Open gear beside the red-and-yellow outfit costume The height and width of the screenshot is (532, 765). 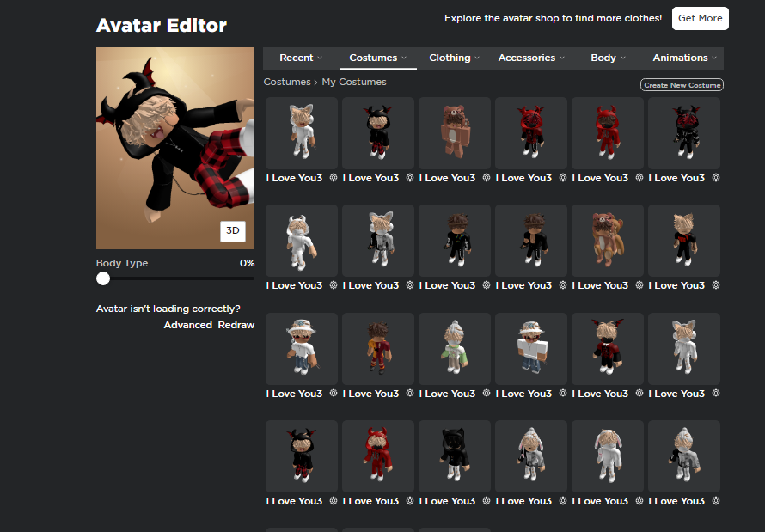pyautogui.click(x=410, y=393)
